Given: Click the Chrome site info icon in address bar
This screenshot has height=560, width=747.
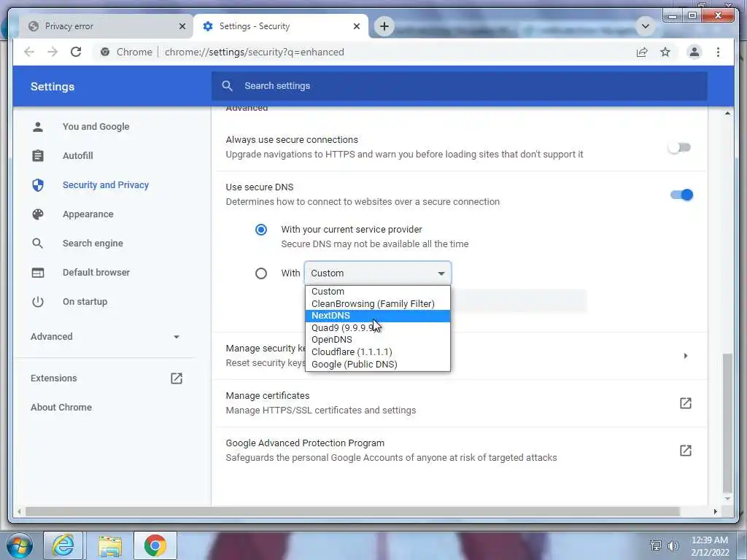Looking at the screenshot, I should pyautogui.click(x=105, y=52).
